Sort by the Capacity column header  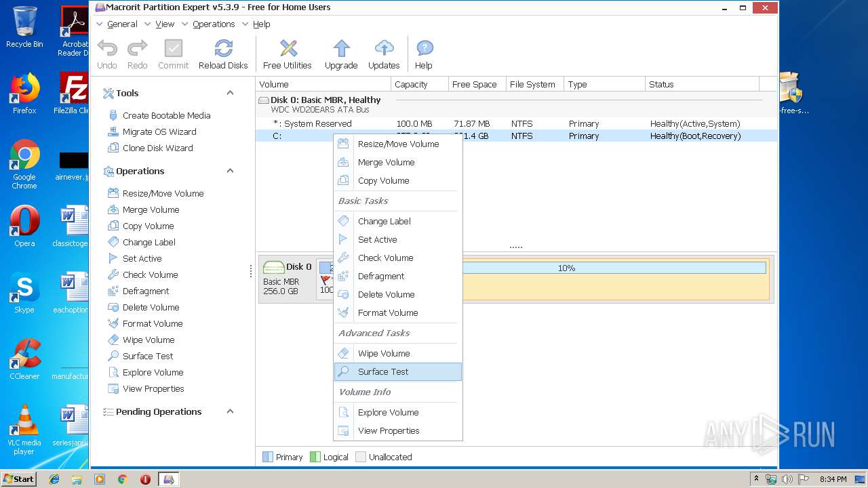coord(420,84)
